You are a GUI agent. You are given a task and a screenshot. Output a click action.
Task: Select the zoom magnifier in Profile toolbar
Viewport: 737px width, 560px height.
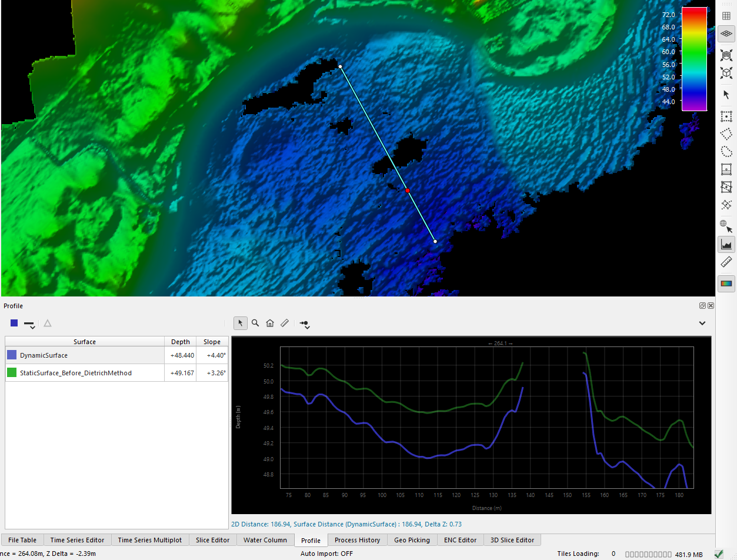coord(255,323)
